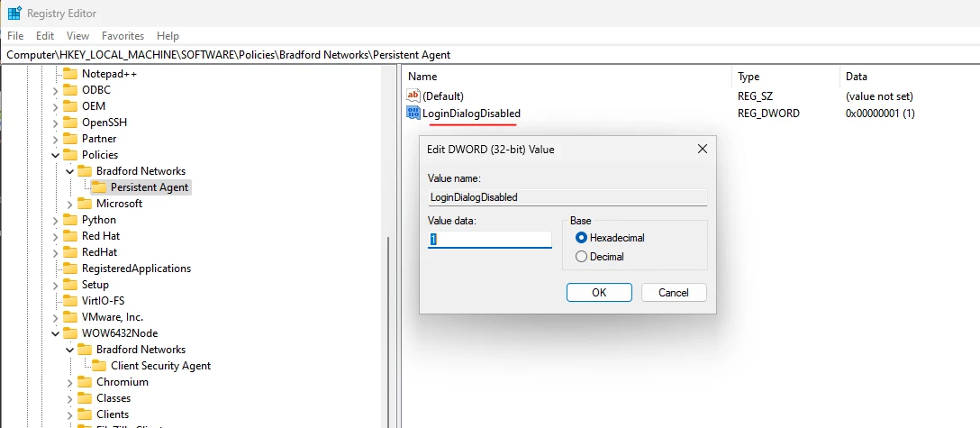Click the RedHat folder icon

(70, 251)
